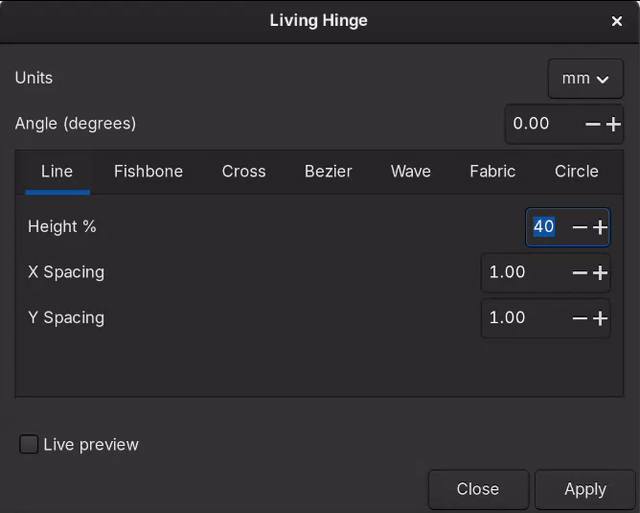640x513 pixels.
Task: Switch to the Cross tab
Action: point(244,172)
